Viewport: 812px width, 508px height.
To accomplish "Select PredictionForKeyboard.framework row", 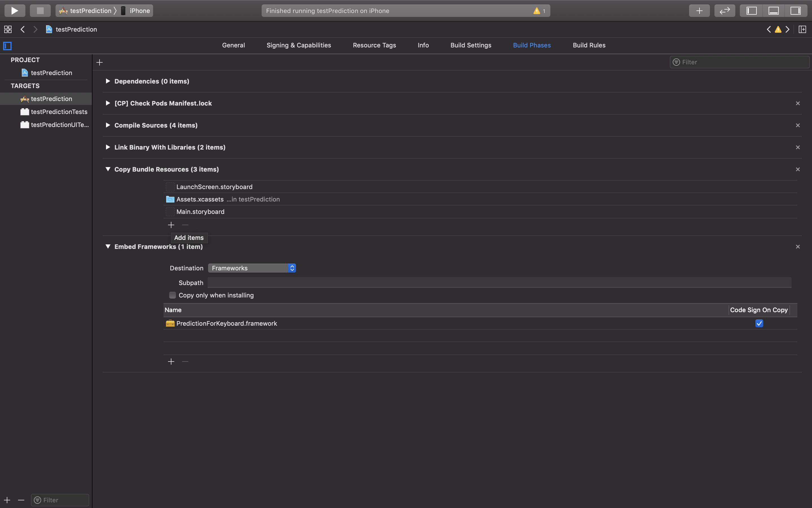I will (480, 323).
